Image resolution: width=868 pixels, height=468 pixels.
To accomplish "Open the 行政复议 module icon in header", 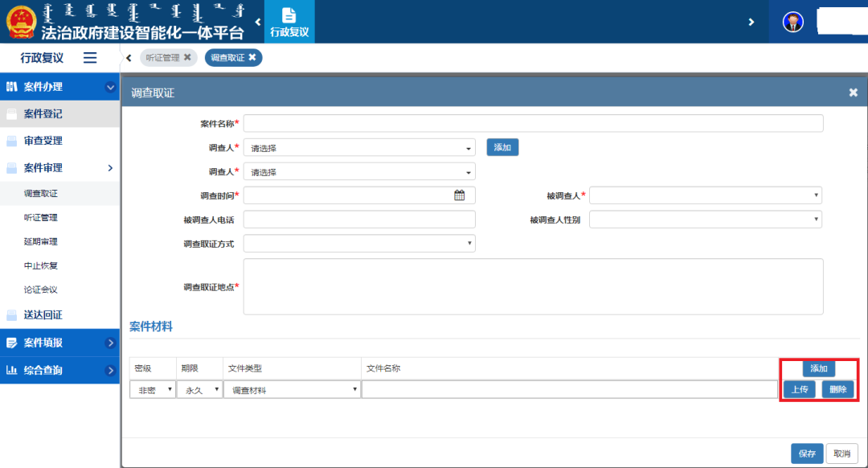I will (x=289, y=22).
